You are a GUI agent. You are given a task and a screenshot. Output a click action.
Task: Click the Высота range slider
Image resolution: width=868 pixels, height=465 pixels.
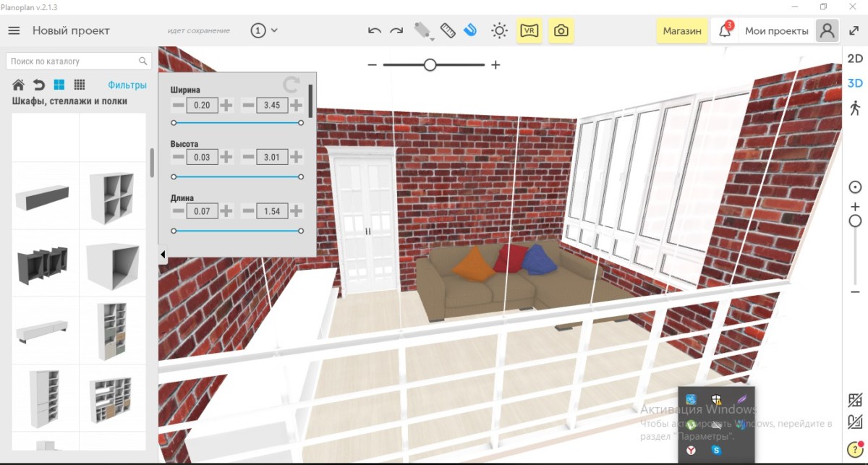(x=237, y=176)
